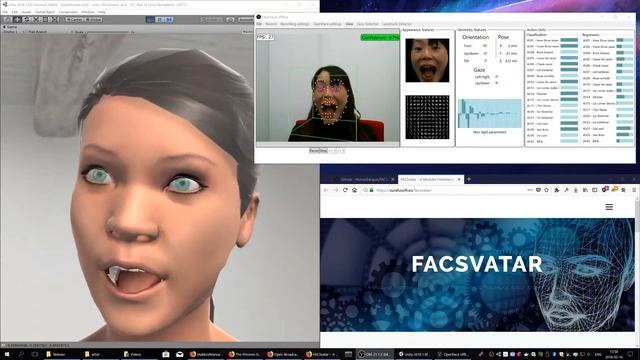Toggle the Global handle button in Unity
The height and width of the screenshot is (360, 640).
pyautogui.click(x=93, y=19)
